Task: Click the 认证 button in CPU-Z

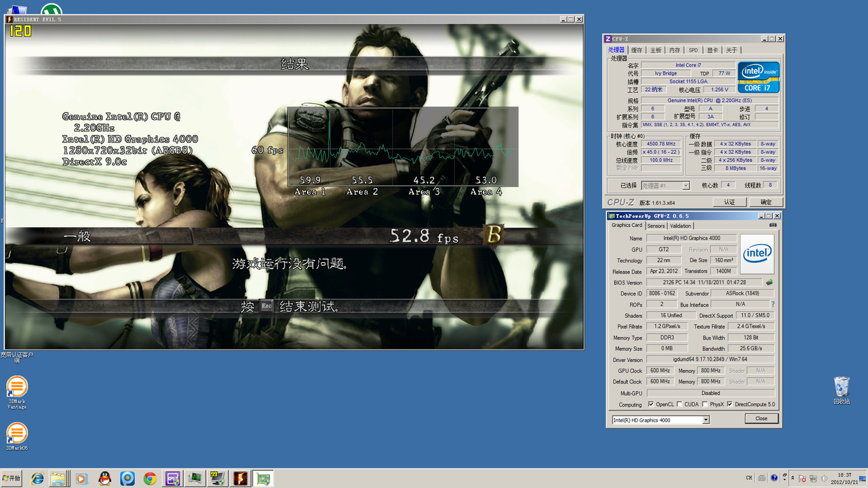Action: click(x=730, y=202)
